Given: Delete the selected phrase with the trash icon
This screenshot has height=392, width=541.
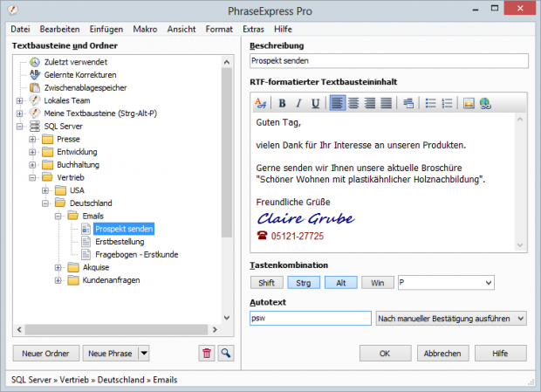Looking at the screenshot, I should pyautogui.click(x=207, y=354).
